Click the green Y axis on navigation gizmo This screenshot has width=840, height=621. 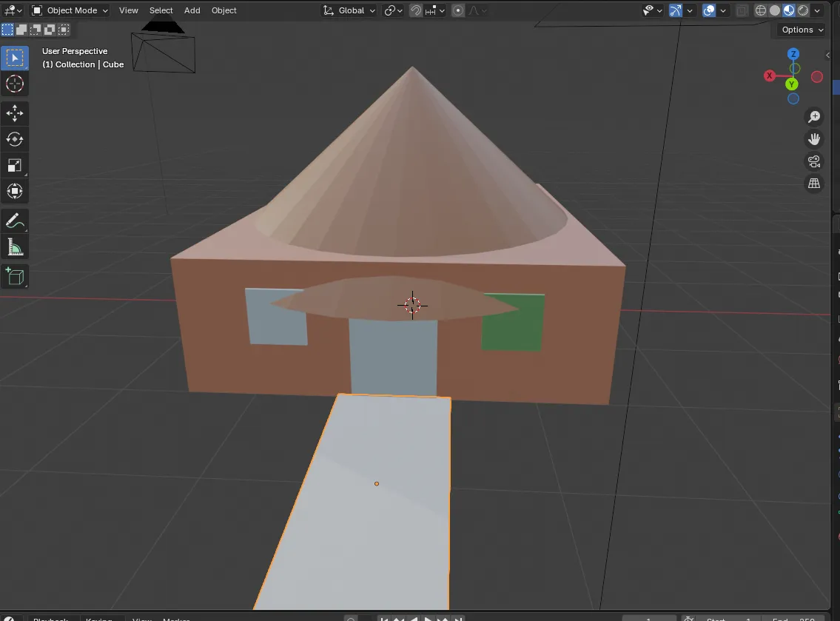pyautogui.click(x=793, y=84)
